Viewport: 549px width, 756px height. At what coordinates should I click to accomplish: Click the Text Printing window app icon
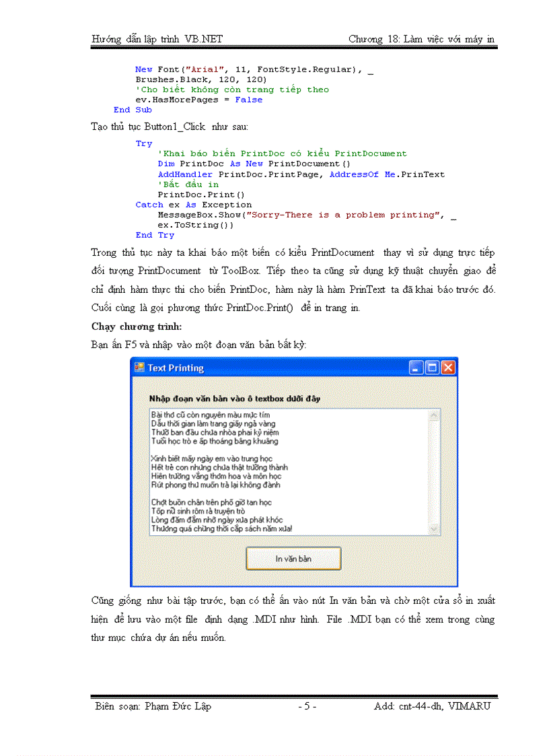click(x=139, y=368)
